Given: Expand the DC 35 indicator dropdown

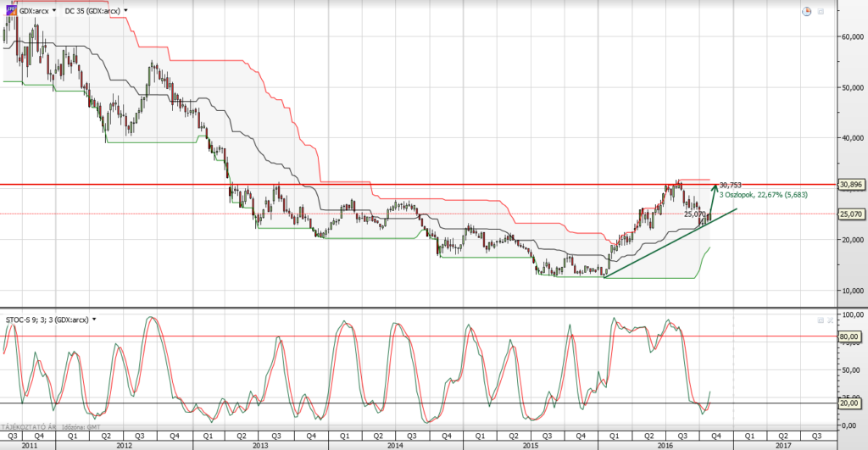Looking at the screenshot, I should (126, 11).
